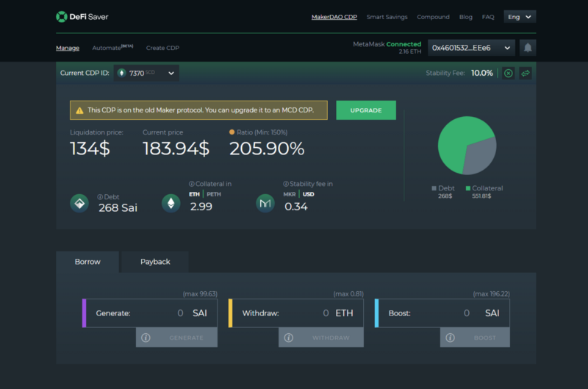Click the MetaMask Connected status text

[387, 44]
